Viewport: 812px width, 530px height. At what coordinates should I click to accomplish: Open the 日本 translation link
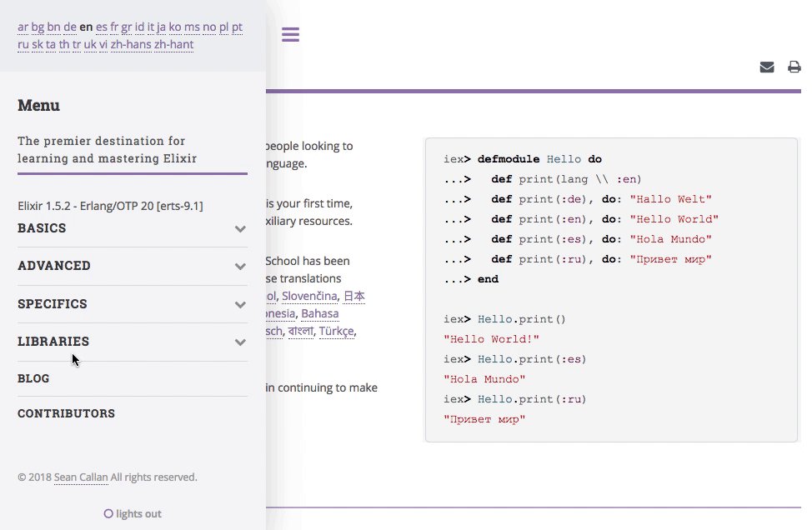tap(355, 296)
